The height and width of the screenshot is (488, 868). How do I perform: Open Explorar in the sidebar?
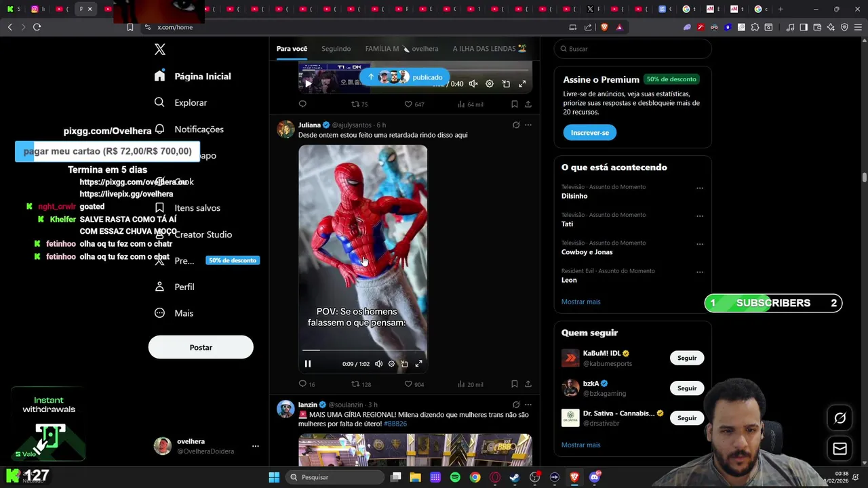coord(180,102)
